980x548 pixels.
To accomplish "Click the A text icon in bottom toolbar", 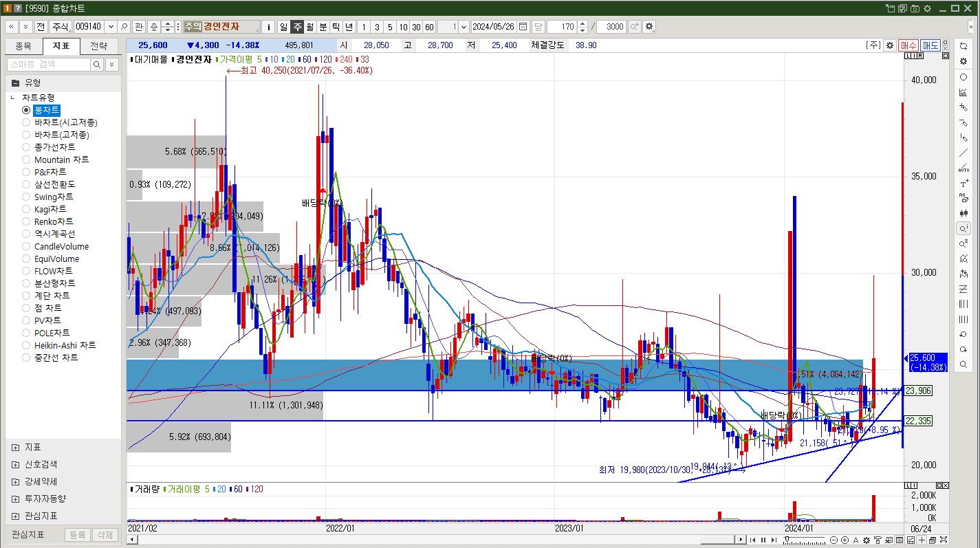I will pos(856,540).
